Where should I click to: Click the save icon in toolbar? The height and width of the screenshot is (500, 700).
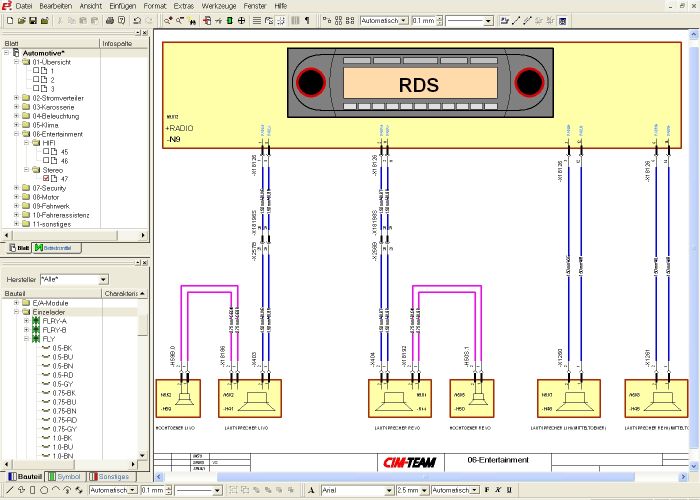[x=32, y=20]
